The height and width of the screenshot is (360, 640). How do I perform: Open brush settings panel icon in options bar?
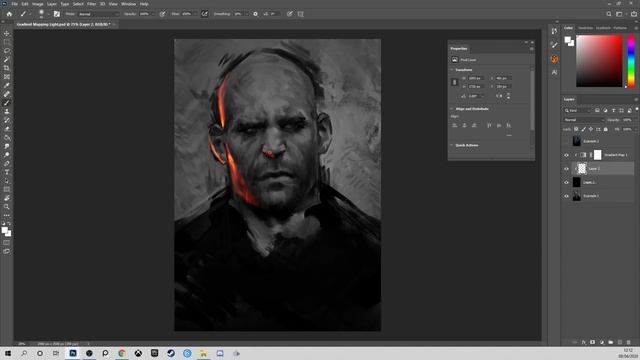point(56,14)
